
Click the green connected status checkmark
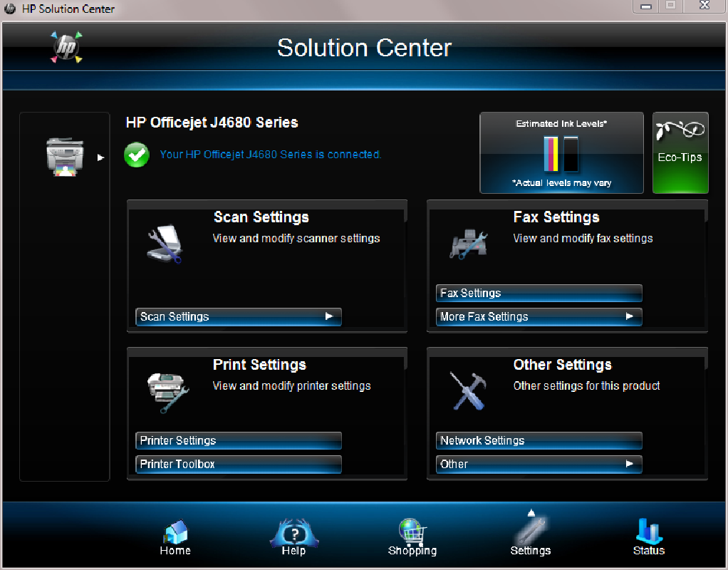137,155
